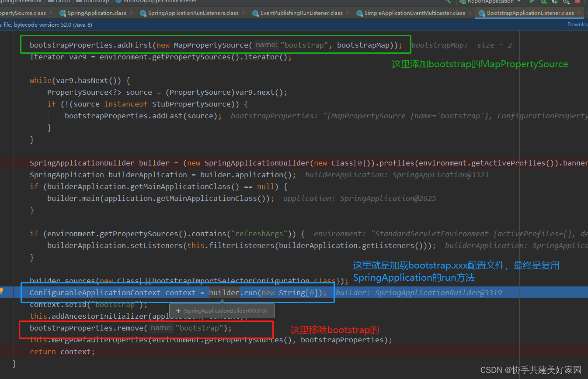Click the 'application: SpringApplication@2625' inline hint

[360, 198]
